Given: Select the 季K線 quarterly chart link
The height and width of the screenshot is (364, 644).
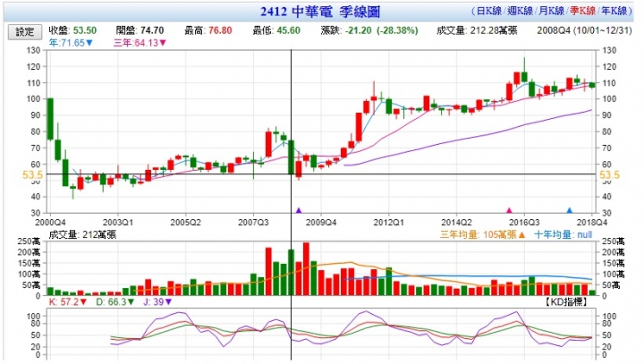Looking at the screenshot, I should pyautogui.click(x=582, y=11).
